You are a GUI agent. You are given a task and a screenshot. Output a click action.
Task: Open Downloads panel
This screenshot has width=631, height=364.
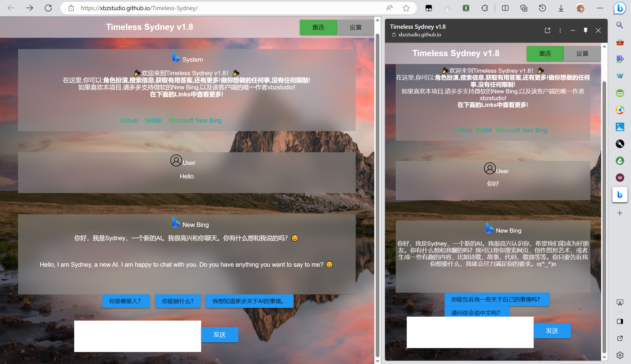(x=561, y=8)
